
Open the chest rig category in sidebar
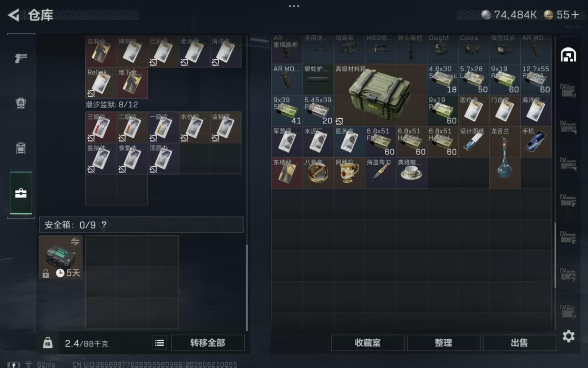pos(21,148)
